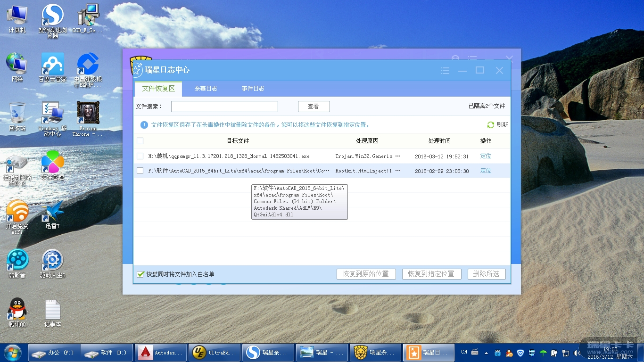Select the F:\软件\AutoCAD_2015 file path

point(239,171)
